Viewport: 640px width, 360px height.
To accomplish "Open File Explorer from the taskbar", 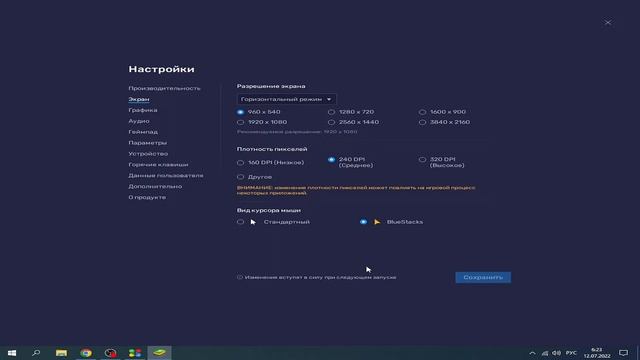I will [61, 353].
